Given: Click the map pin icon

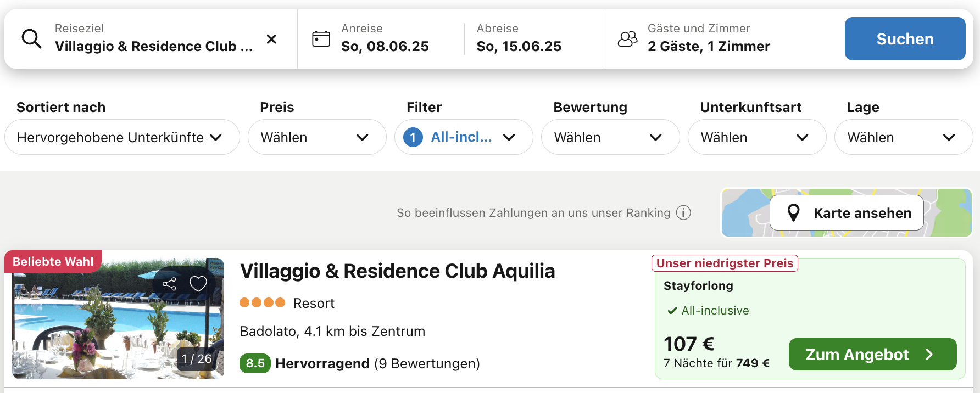Looking at the screenshot, I should [x=793, y=213].
